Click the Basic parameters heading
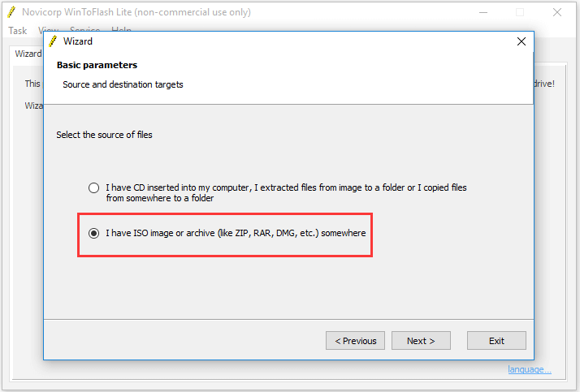Viewport: 580px width, 392px height. click(97, 65)
